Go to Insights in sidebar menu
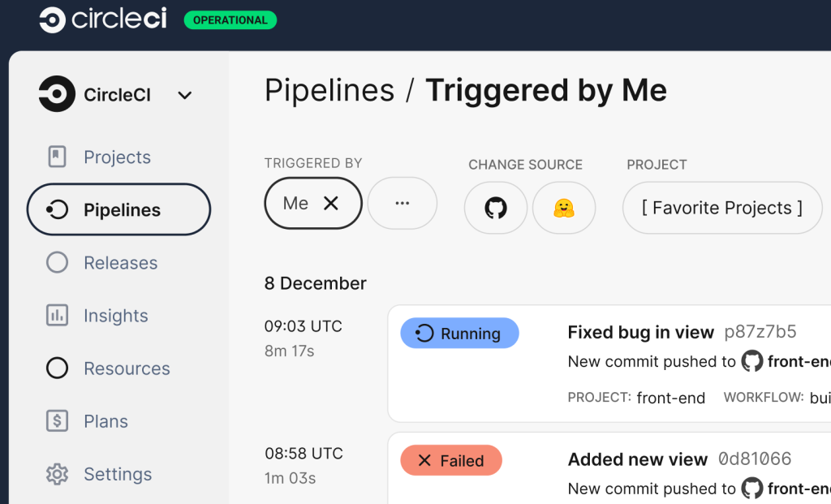This screenshot has width=831, height=504. coord(116,316)
